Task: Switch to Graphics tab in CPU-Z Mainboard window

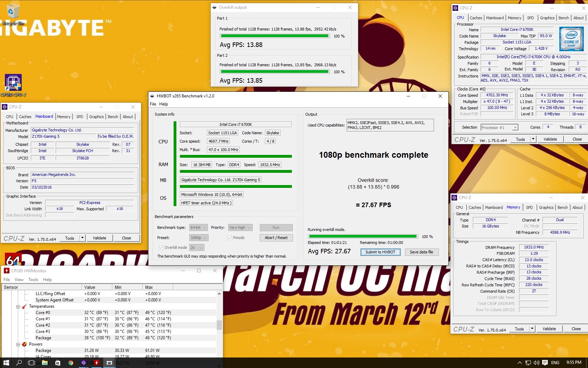Action: click(96, 117)
